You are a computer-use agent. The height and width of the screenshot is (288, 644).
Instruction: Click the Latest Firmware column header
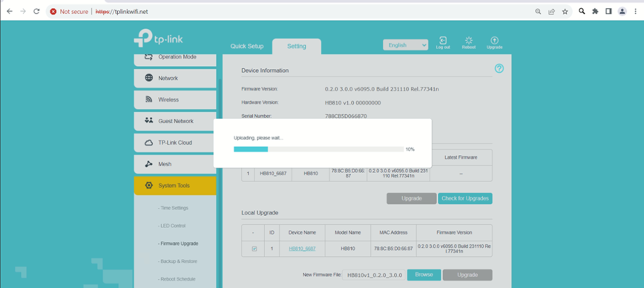461,157
